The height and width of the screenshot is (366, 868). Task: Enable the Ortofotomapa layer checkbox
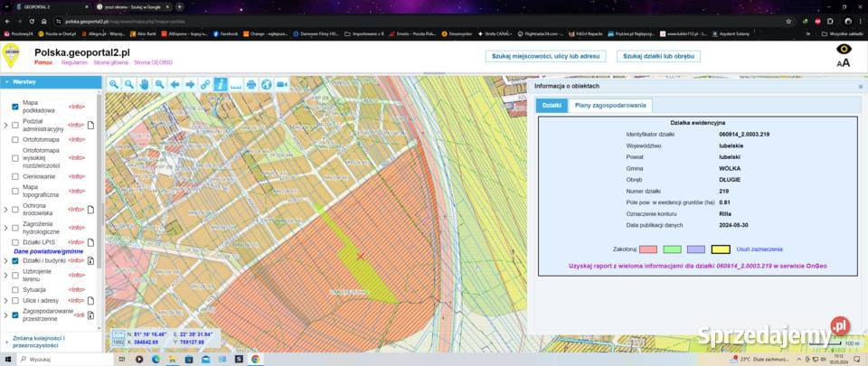click(15, 139)
